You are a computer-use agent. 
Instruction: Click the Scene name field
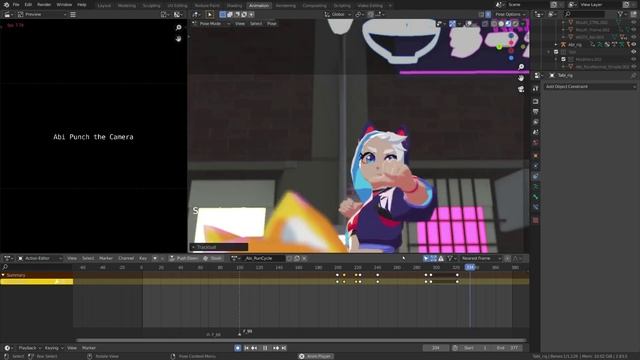coord(527,5)
